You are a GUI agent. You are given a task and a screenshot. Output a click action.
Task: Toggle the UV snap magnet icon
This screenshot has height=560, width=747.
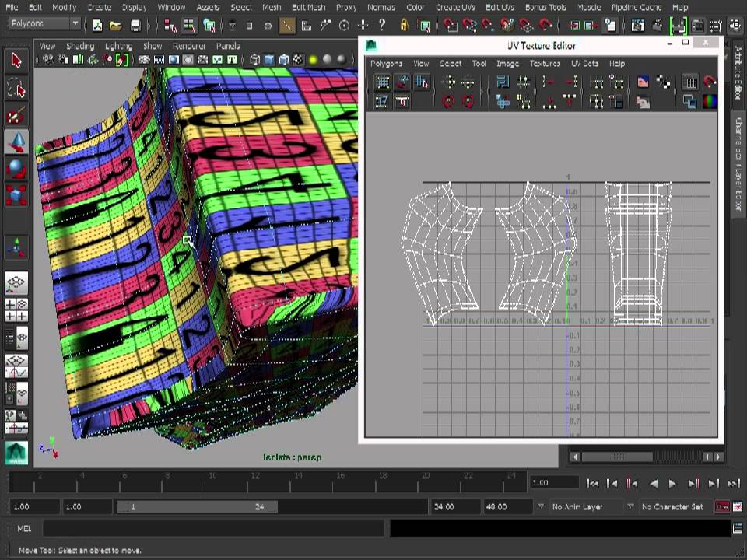(x=709, y=82)
